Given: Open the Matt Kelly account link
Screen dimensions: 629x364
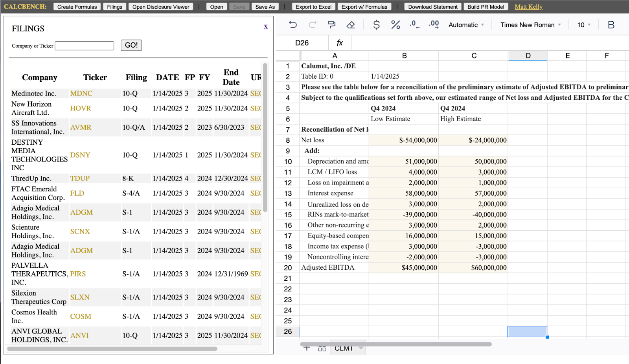Looking at the screenshot, I should point(529,7).
